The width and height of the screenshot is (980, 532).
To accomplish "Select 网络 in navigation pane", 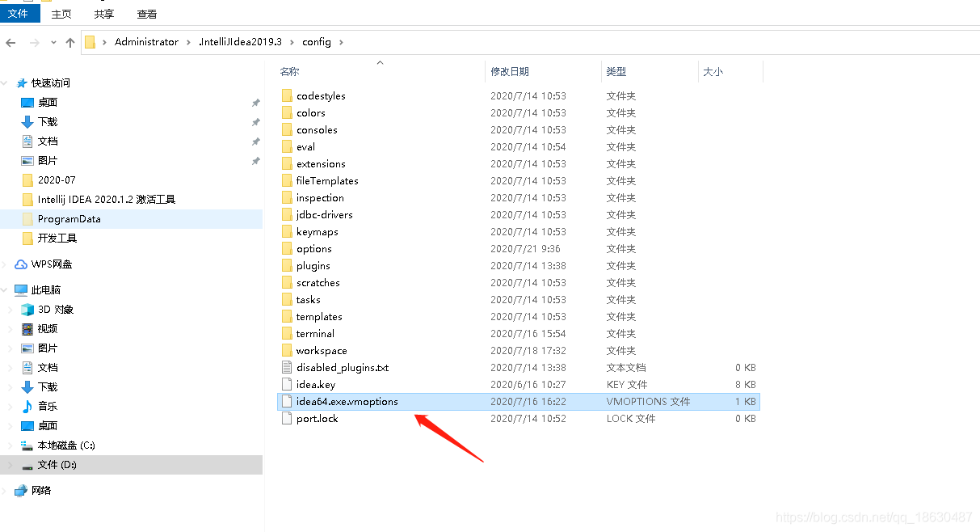I will (41, 490).
